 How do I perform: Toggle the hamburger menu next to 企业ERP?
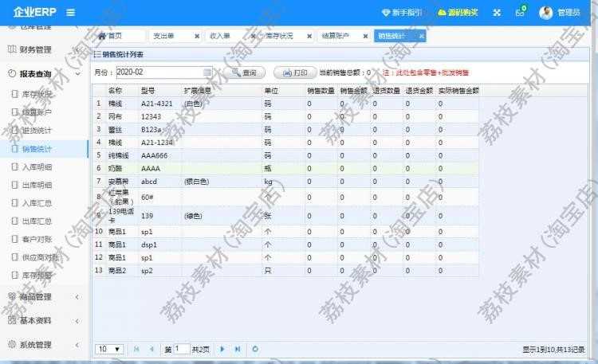click(70, 12)
